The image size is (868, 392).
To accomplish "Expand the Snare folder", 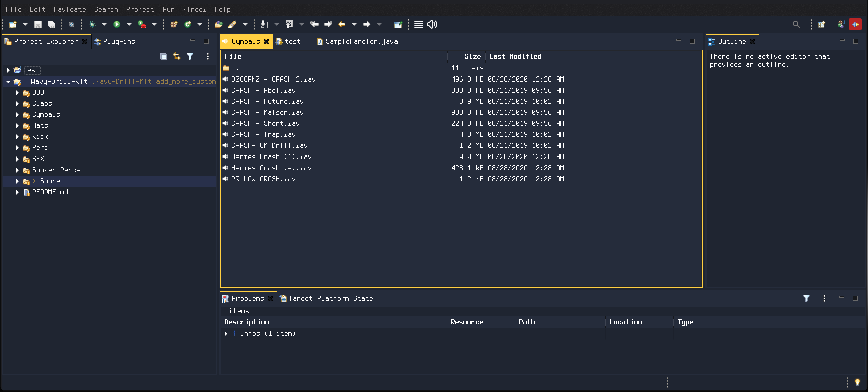I will pos(17,181).
